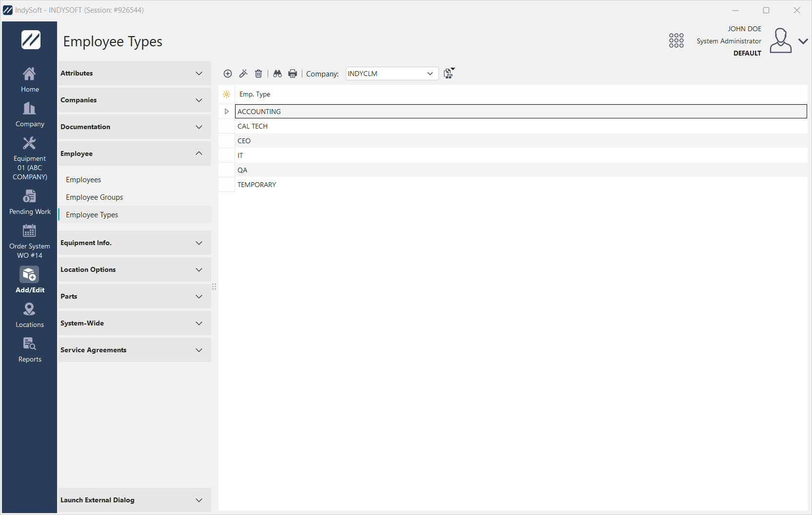Select the IT row
The image size is (812, 515).
pos(521,155)
